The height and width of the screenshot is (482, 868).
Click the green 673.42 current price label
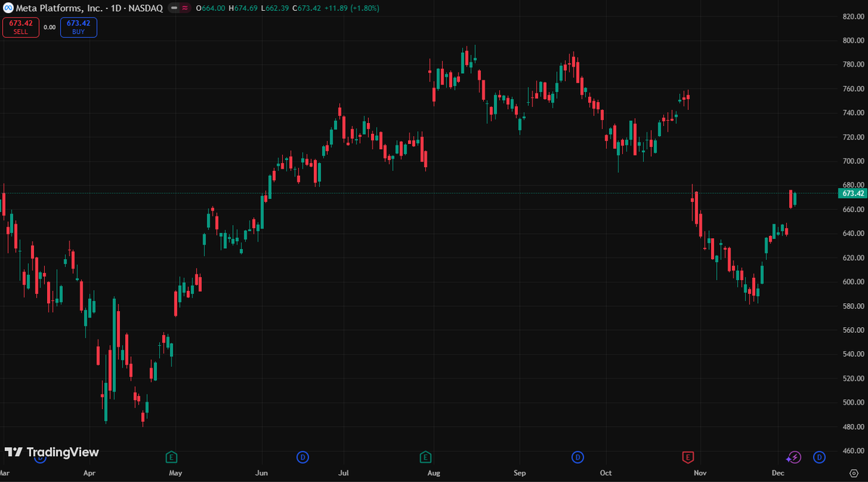852,193
